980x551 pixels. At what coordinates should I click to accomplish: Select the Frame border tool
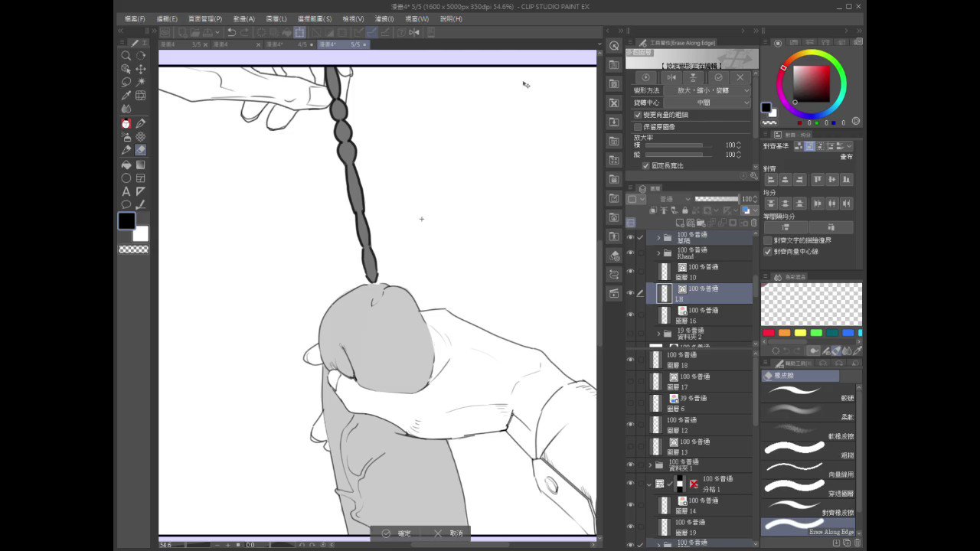pos(141,178)
